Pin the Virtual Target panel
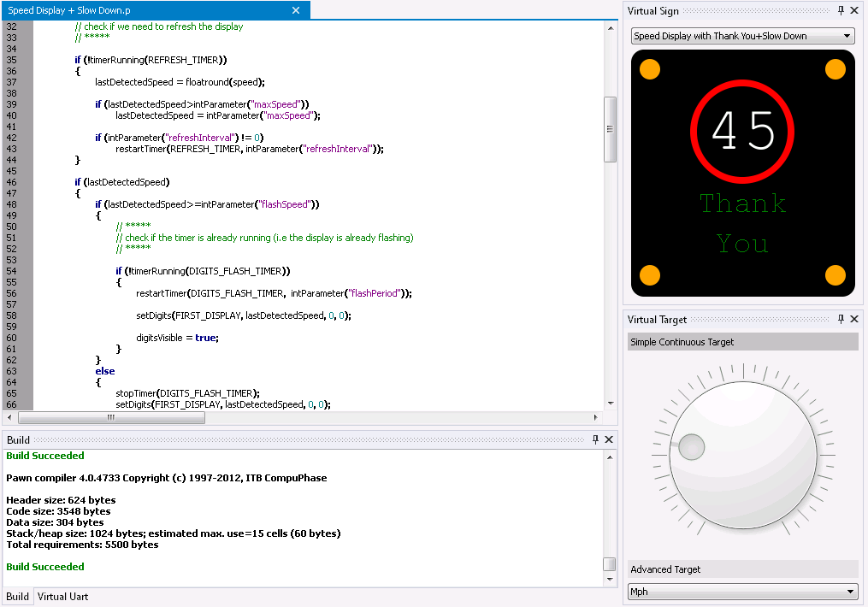 point(841,319)
